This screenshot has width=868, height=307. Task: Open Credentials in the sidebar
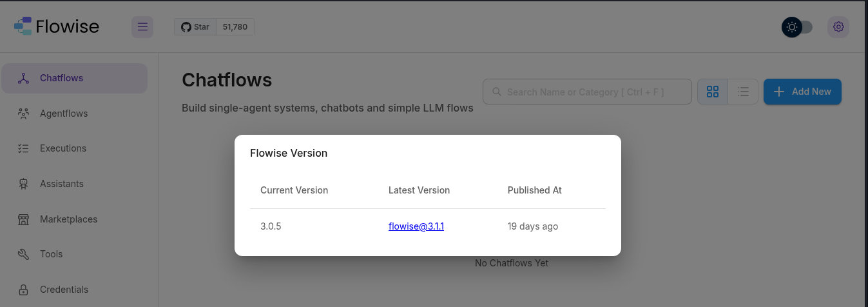pyautogui.click(x=75, y=290)
